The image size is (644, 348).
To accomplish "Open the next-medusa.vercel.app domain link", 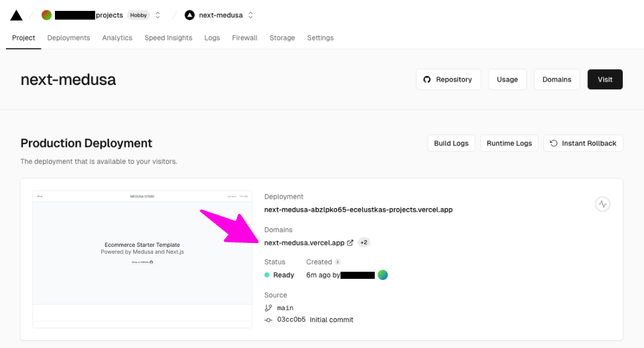I will coord(305,243).
